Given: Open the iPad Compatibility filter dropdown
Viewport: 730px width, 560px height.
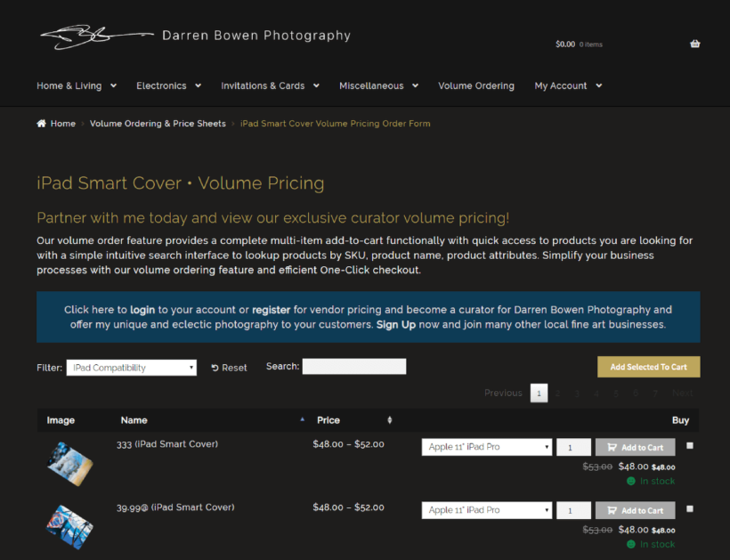Looking at the screenshot, I should click(x=131, y=368).
